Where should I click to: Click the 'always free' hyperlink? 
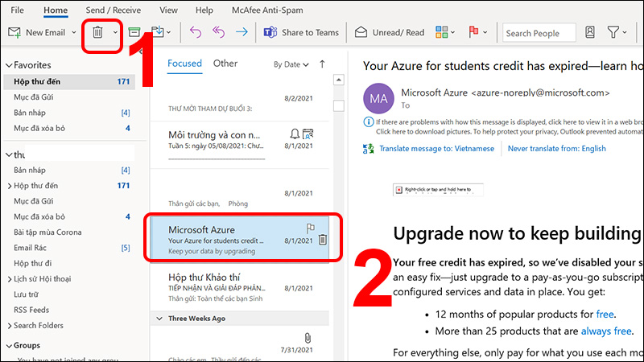606,331
